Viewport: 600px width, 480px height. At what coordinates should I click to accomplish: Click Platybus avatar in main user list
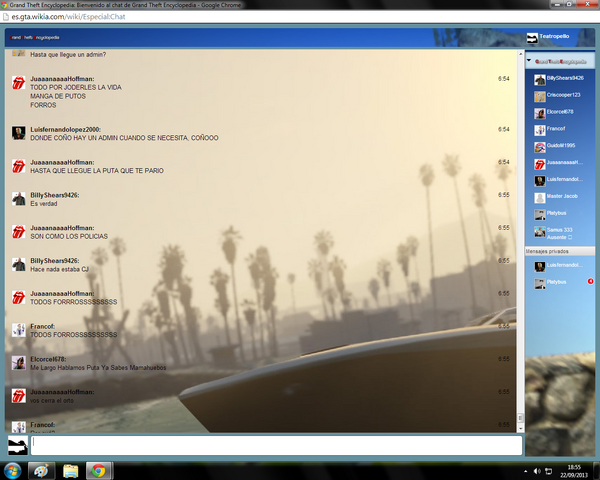coord(540,215)
